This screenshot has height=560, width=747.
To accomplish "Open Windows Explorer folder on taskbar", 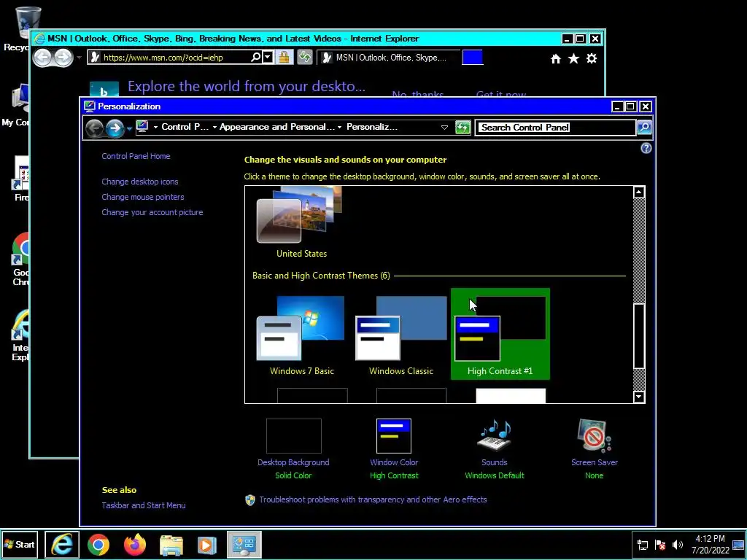I will click(x=171, y=544).
